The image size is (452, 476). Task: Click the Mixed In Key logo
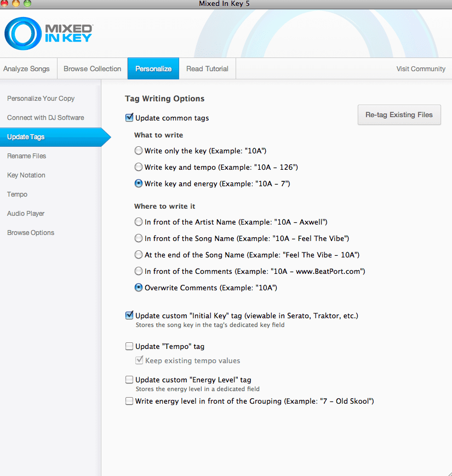tap(48, 33)
